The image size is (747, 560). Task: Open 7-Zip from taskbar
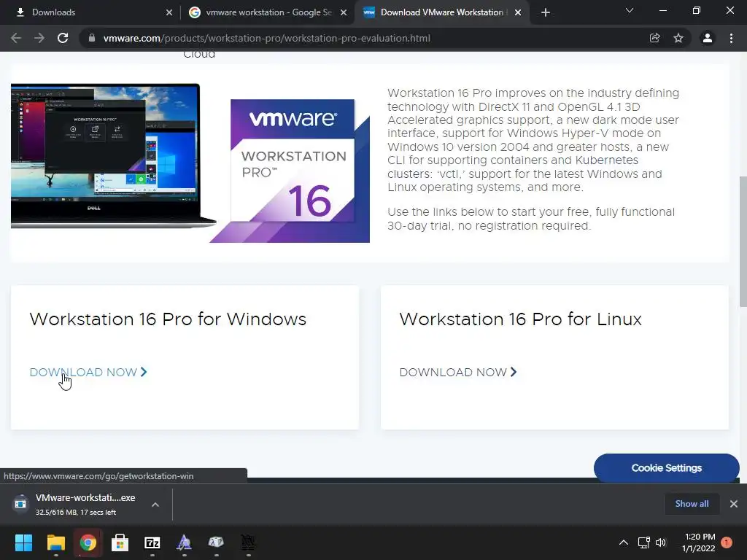click(152, 542)
